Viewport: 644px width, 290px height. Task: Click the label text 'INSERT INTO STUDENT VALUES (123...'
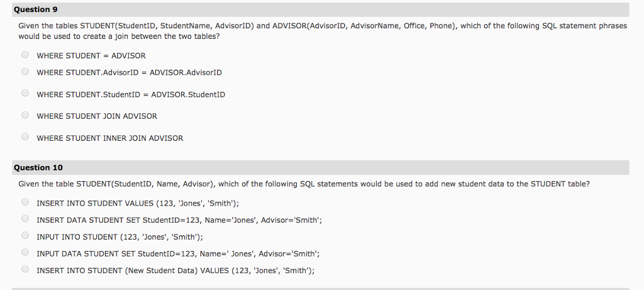[138, 203]
